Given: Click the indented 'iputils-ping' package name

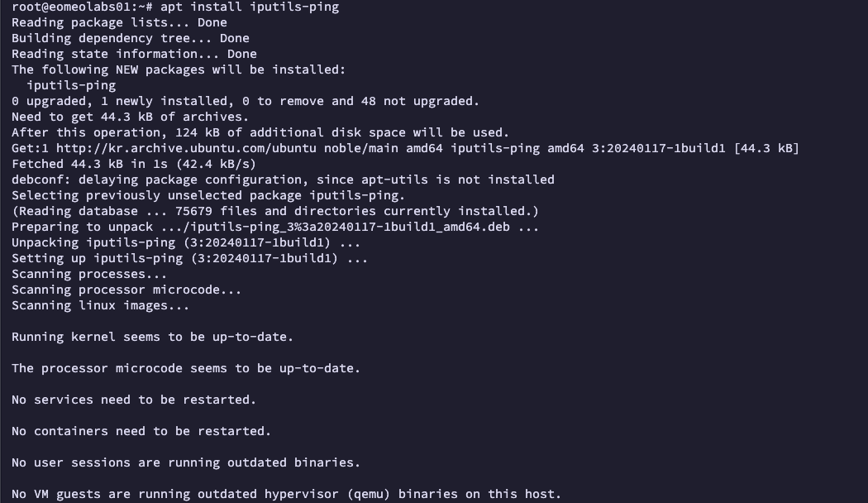Looking at the screenshot, I should pos(71,85).
